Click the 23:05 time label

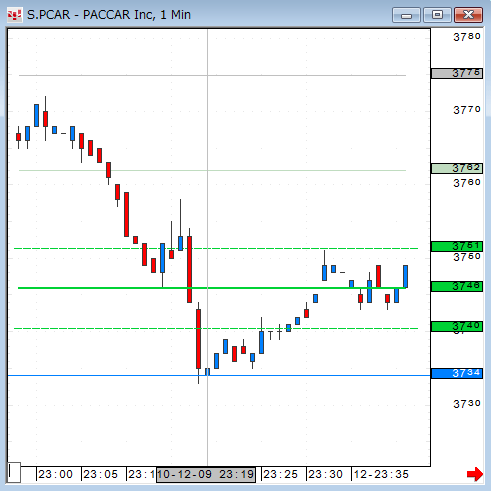tap(100, 474)
